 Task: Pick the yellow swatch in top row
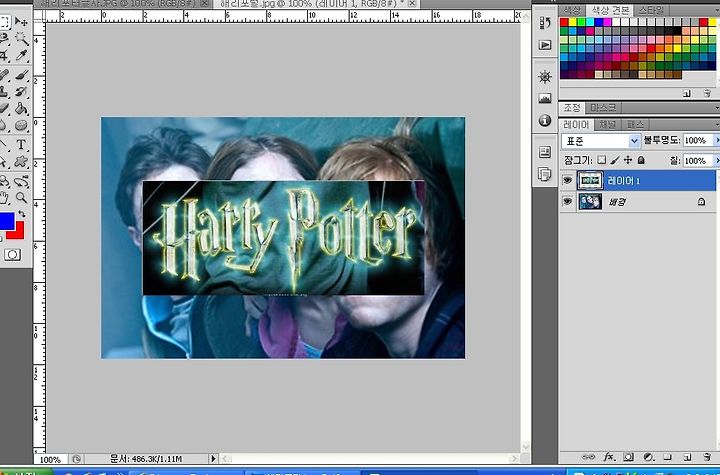click(x=573, y=22)
